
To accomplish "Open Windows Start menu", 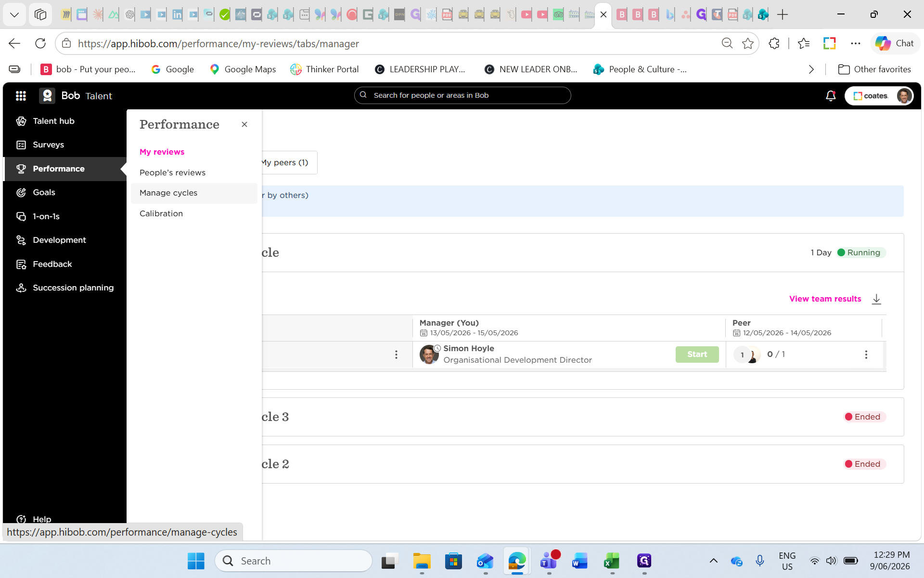I will (x=196, y=561).
